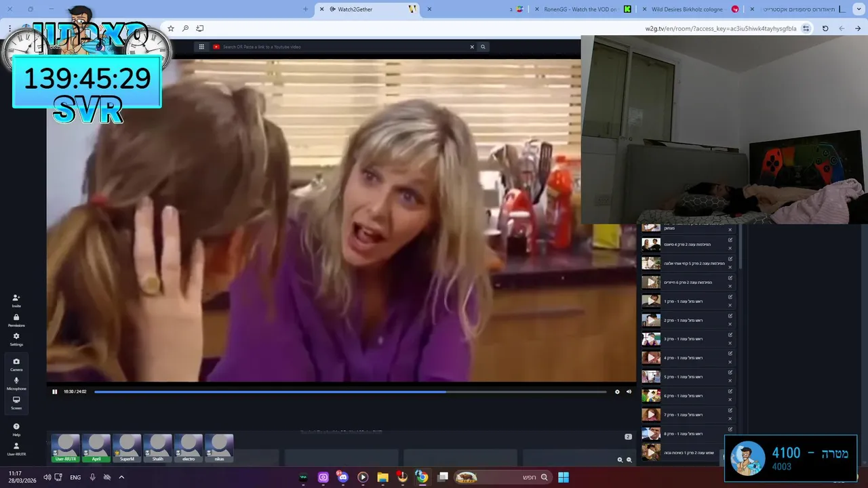This screenshot has width=868, height=488.
Task: Open Discord from the taskbar
Action: pyautogui.click(x=342, y=477)
